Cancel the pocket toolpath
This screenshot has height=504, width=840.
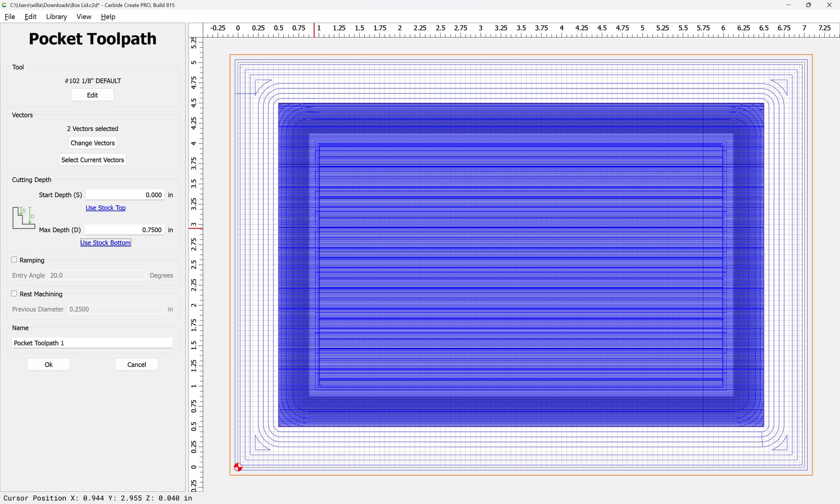point(136,364)
